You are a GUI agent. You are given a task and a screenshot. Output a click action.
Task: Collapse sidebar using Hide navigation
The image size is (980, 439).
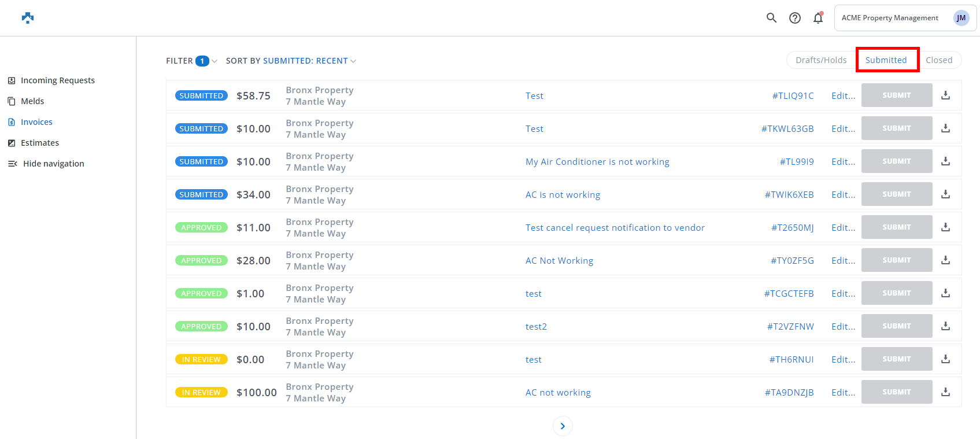[x=53, y=164]
